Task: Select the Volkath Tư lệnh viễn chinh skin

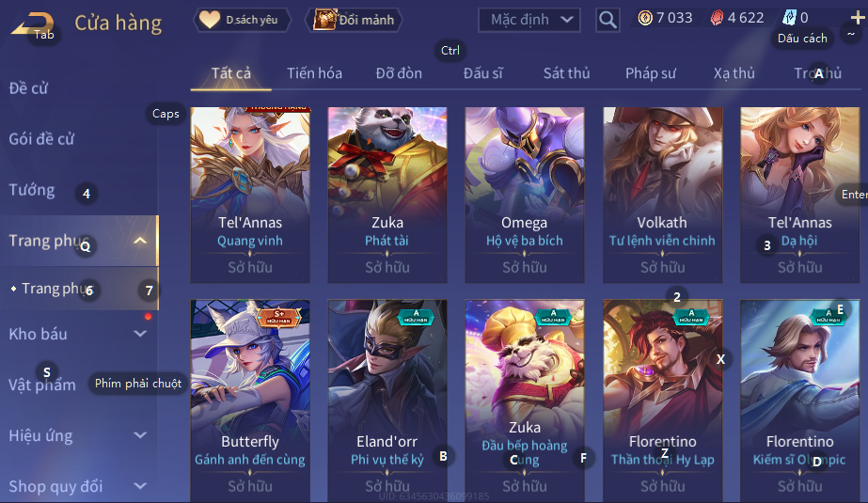Action: (662, 195)
